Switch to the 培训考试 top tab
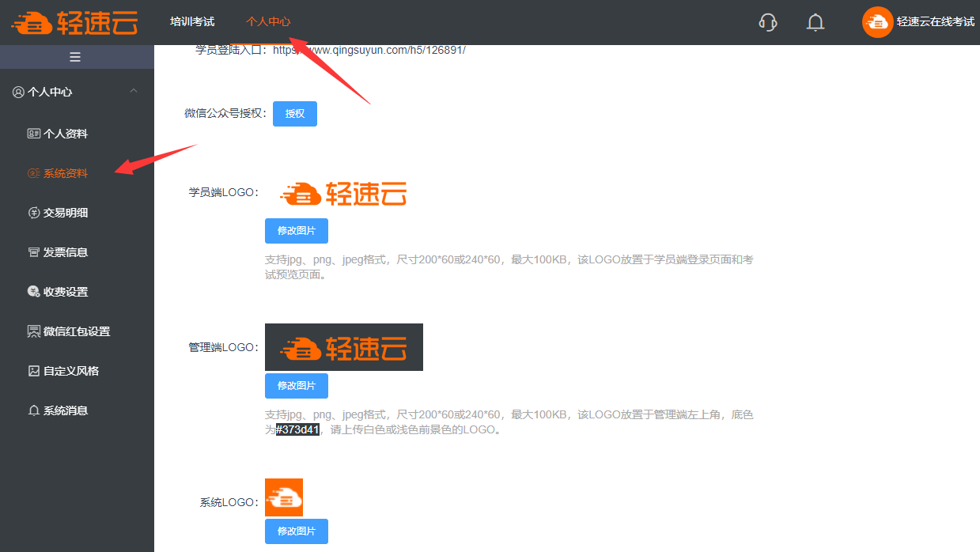 click(192, 22)
